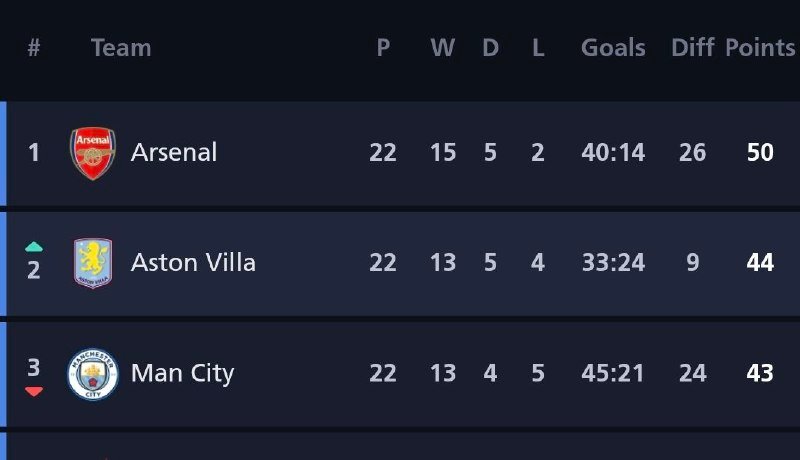Click the Diff column header

[692, 48]
